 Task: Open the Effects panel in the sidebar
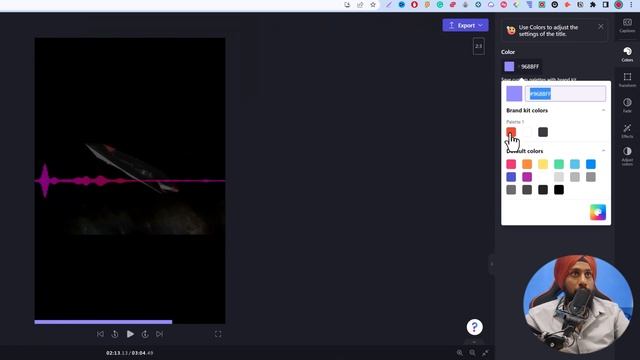point(627,131)
